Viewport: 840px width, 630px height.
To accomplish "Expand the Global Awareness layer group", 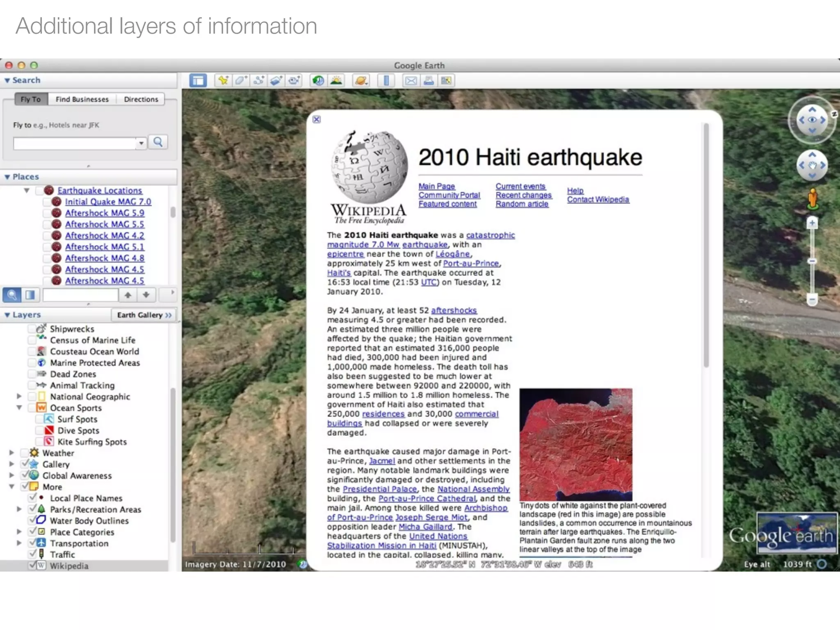I will click(x=11, y=475).
